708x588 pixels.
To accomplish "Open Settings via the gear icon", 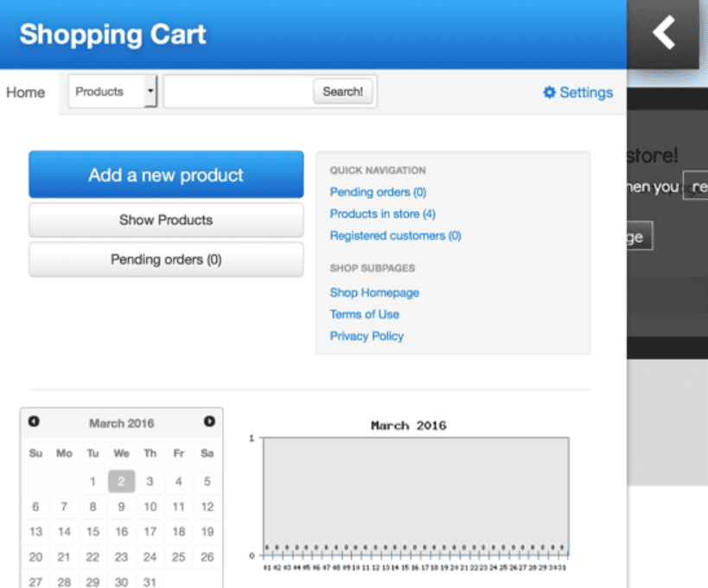I will pos(549,93).
